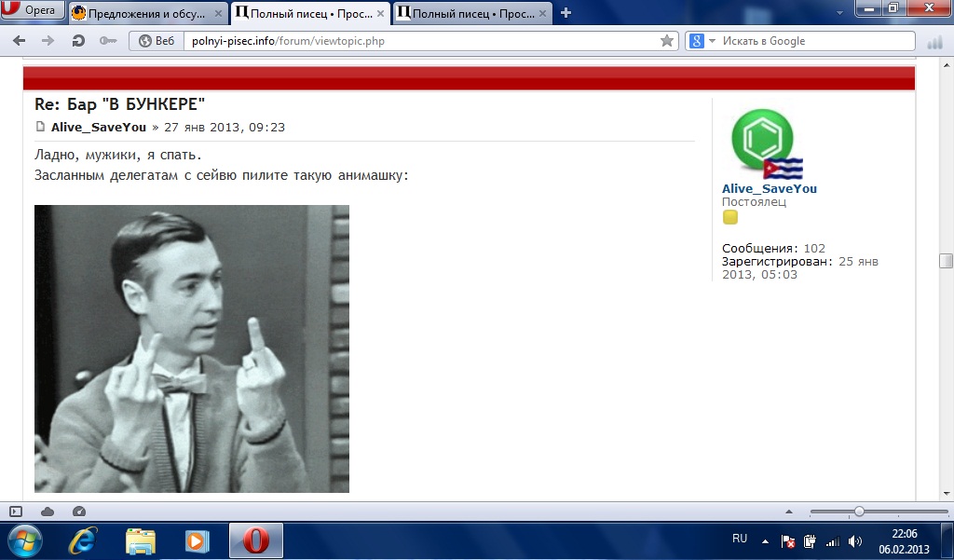954x560 pixels.
Task: Open the post title Re: Бар "В БУНКЕРЕ"
Action: click(120, 104)
